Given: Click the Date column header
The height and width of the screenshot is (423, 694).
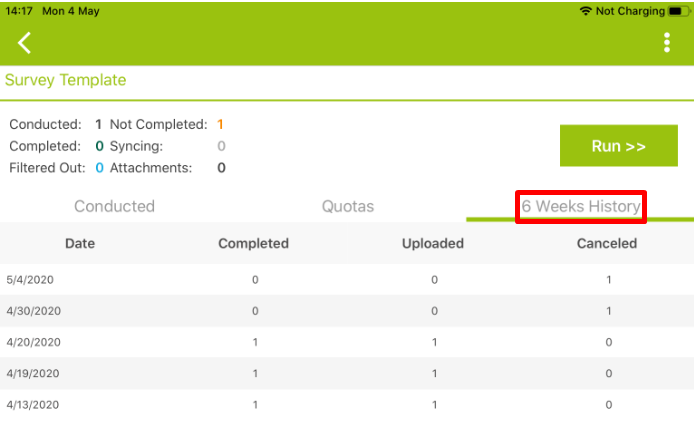Looking at the screenshot, I should [x=80, y=243].
